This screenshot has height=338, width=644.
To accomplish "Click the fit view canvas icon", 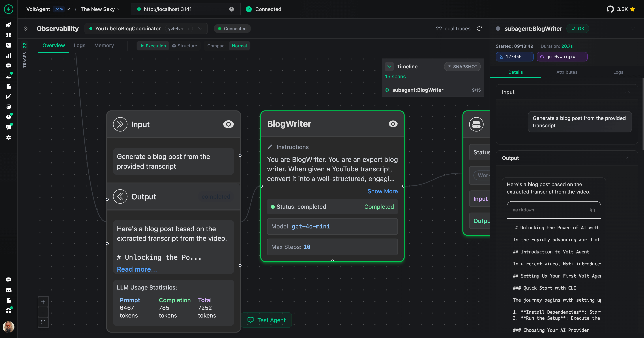I will click(x=43, y=322).
